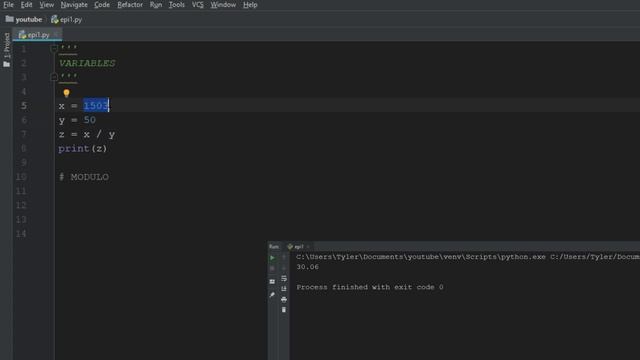
Task: Toggle scroll to end of console
Action: point(284,289)
